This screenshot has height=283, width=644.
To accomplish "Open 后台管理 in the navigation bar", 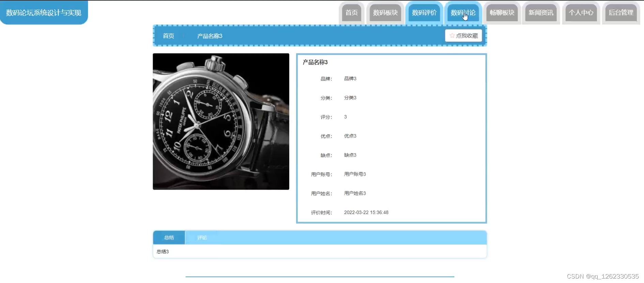I will 621,13.
